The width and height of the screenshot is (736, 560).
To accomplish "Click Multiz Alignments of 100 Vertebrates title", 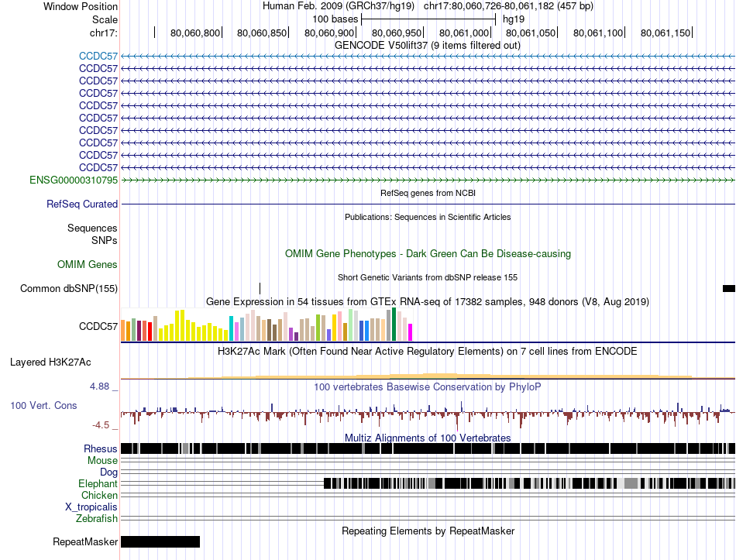I will click(428, 438).
